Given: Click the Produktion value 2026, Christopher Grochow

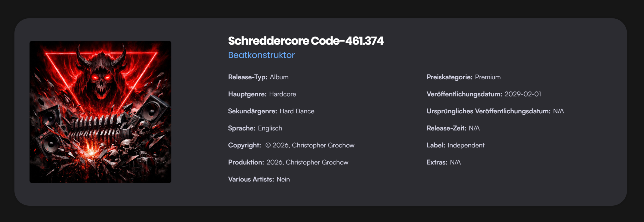Looking at the screenshot, I should (307, 162).
